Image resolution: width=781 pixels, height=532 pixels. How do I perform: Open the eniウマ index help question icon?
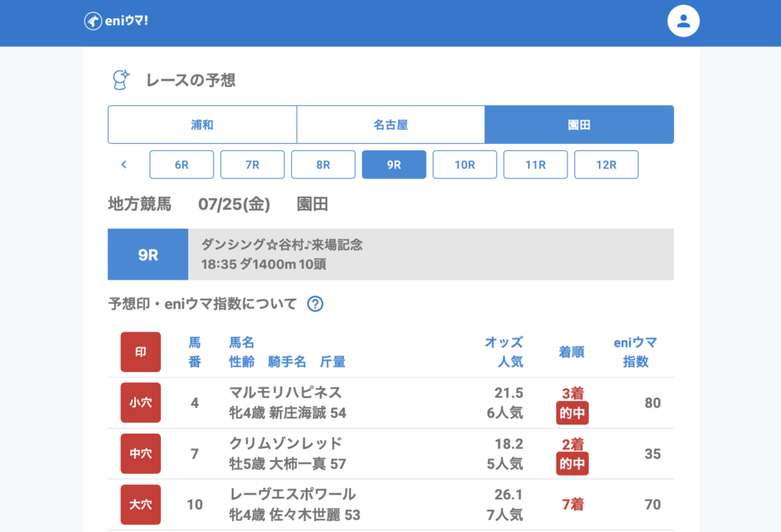(315, 304)
